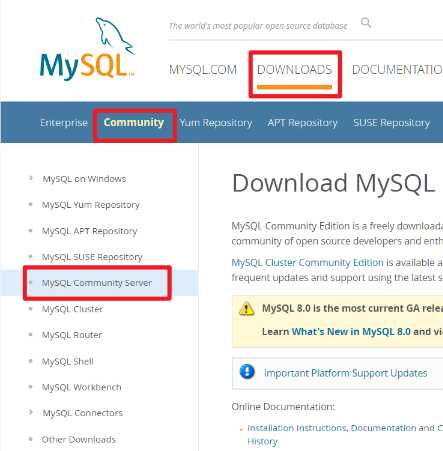Open MySQL Workbench sidebar link

tap(82, 387)
